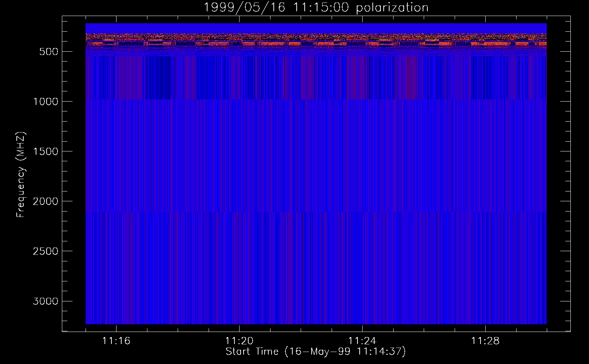Click the 3000 frequency tick label
This screenshot has width=589, height=364.
(46, 301)
